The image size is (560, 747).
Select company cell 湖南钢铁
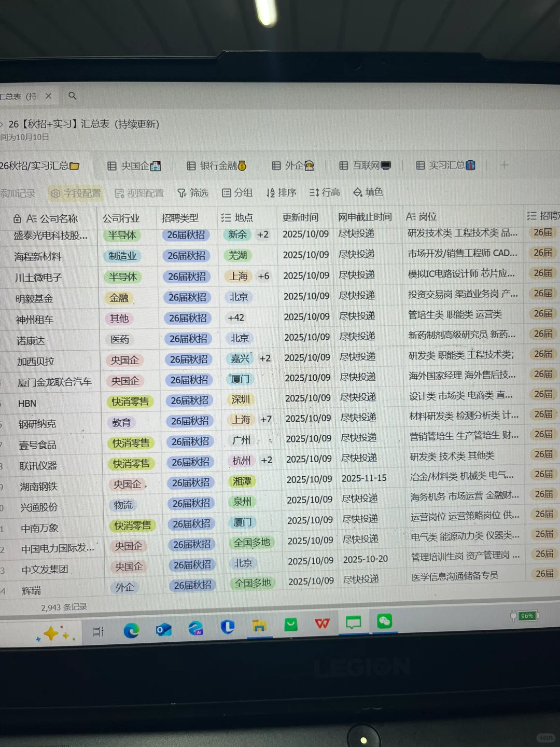[39, 487]
